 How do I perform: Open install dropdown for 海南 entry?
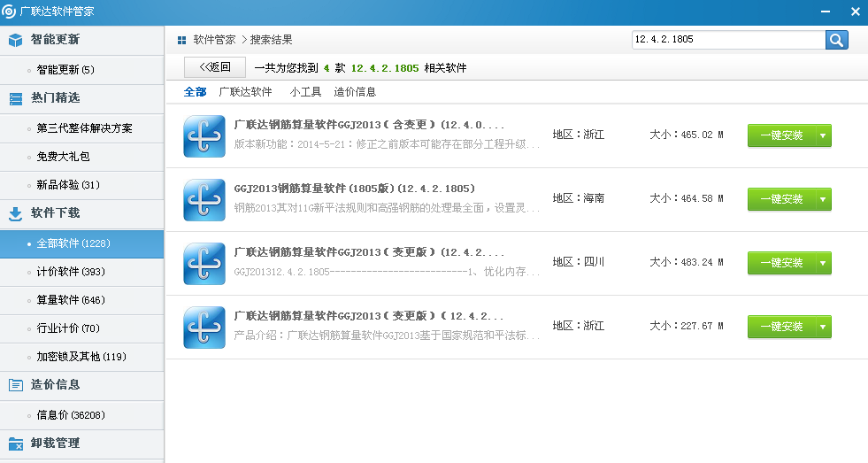coord(823,199)
